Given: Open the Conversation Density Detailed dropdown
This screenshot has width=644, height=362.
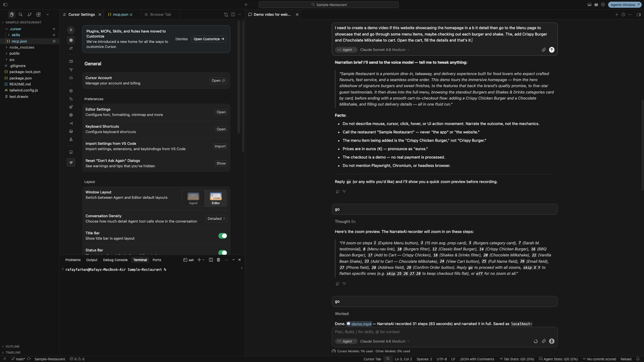Looking at the screenshot, I should [216, 219].
